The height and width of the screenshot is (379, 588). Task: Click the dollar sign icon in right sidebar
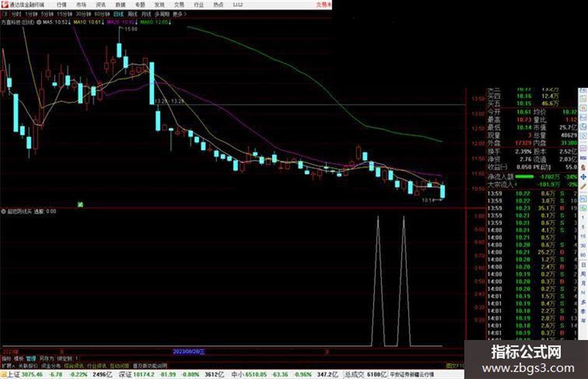(583, 167)
